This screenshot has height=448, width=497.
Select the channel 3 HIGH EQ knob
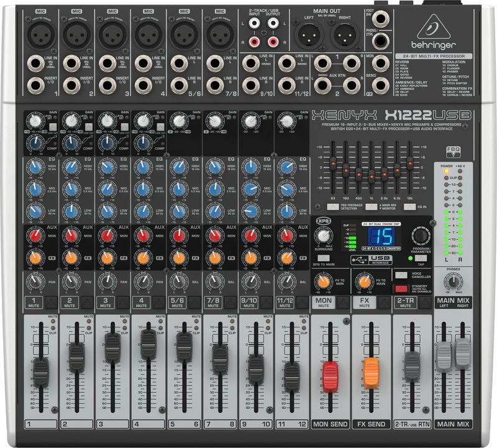107,167
